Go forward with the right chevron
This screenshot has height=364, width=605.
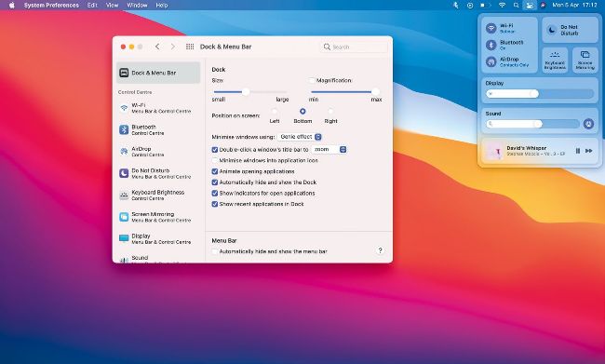coord(172,47)
